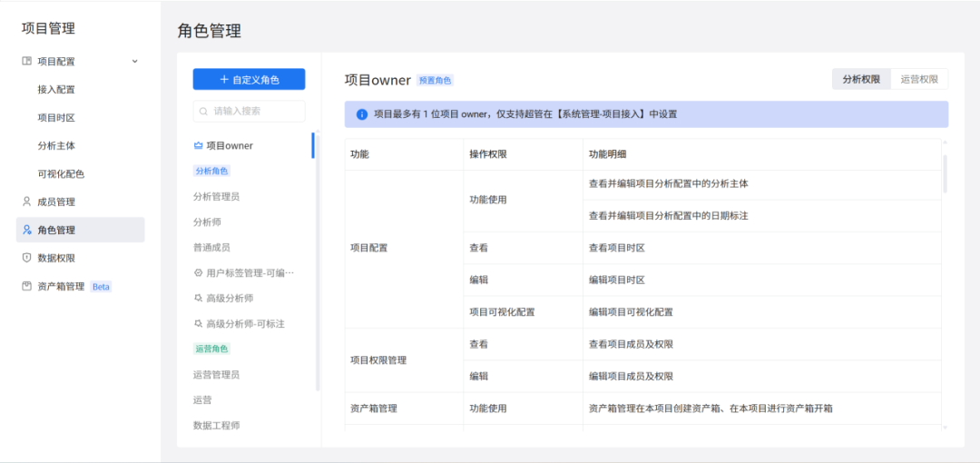The image size is (980, 463).
Task: Select the 分析管理员 role
Action: [216, 196]
